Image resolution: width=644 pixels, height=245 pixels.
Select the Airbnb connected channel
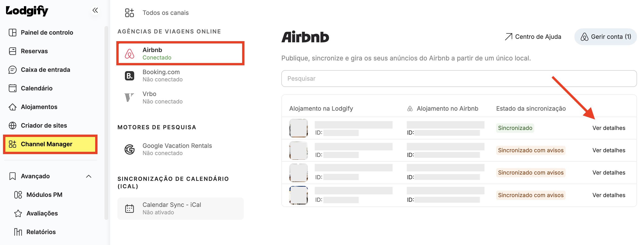coord(180,53)
